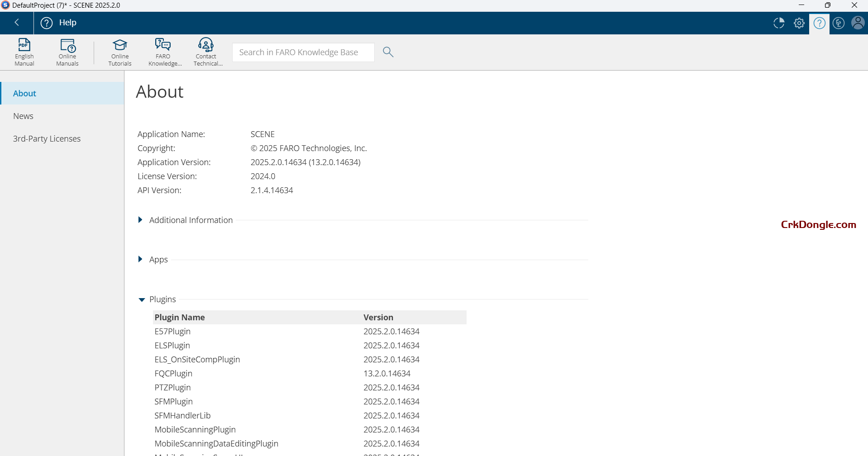The image size is (868, 456).
Task: Contact Technical Support
Action: 207,52
